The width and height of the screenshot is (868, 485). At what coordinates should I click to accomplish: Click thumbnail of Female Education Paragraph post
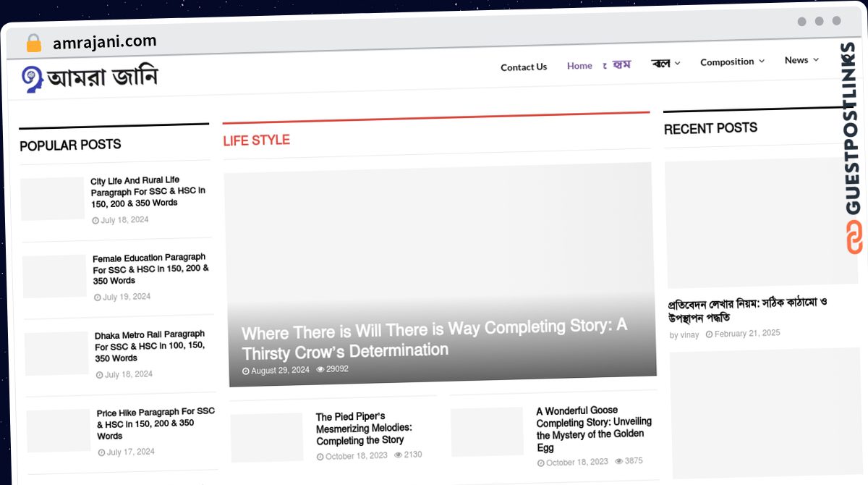(x=54, y=277)
